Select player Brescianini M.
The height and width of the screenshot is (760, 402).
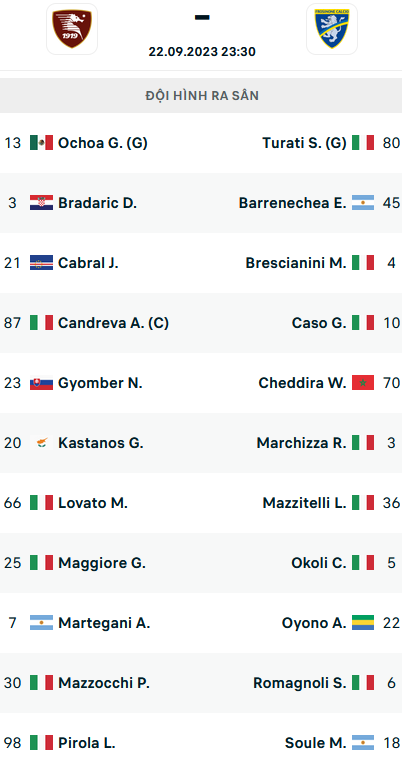click(296, 263)
